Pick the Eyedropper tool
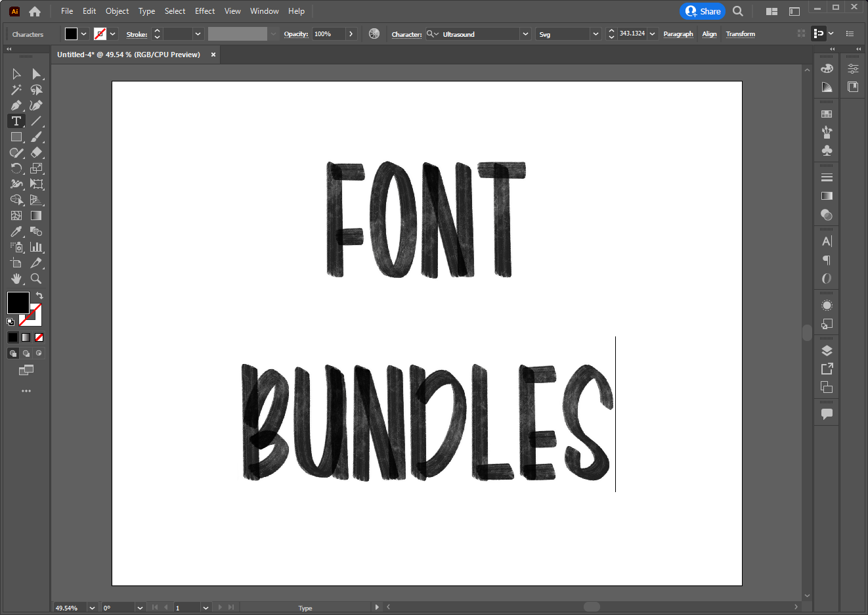Image resolution: width=868 pixels, height=615 pixels. pos(16,231)
